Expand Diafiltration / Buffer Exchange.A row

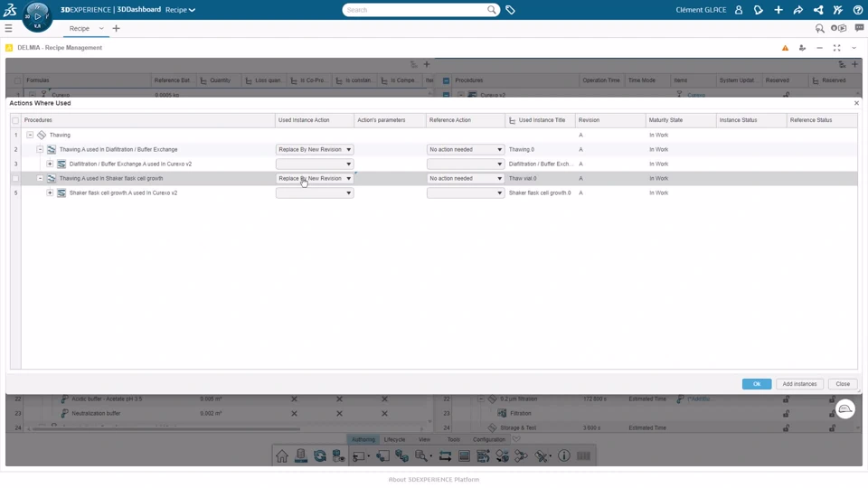point(50,164)
